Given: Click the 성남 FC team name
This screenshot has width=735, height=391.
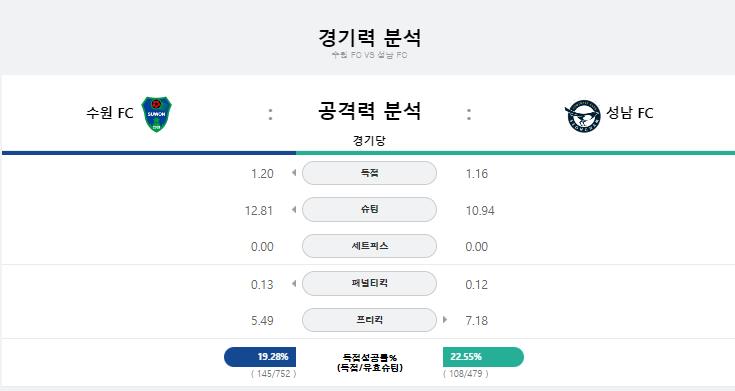Looking at the screenshot, I should point(630,113).
